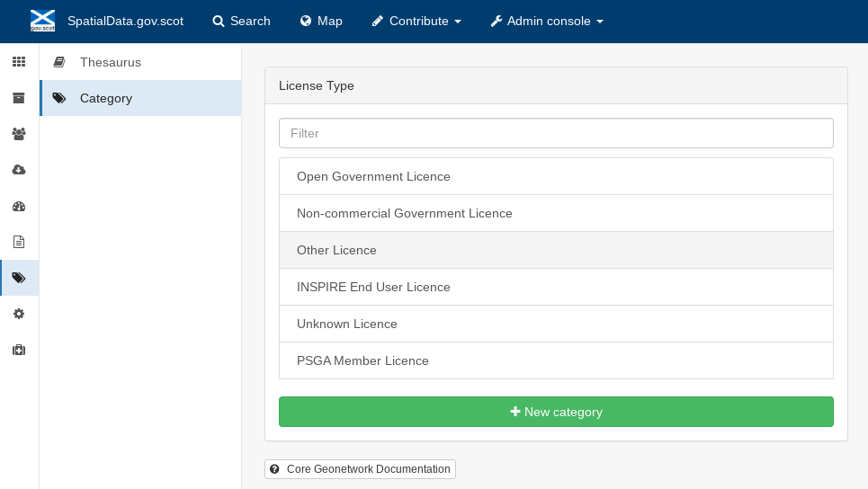This screenshot has width=868, height=489.
Task: Select Non-commercial Government Licence category
Action: [x=556, y=213]
